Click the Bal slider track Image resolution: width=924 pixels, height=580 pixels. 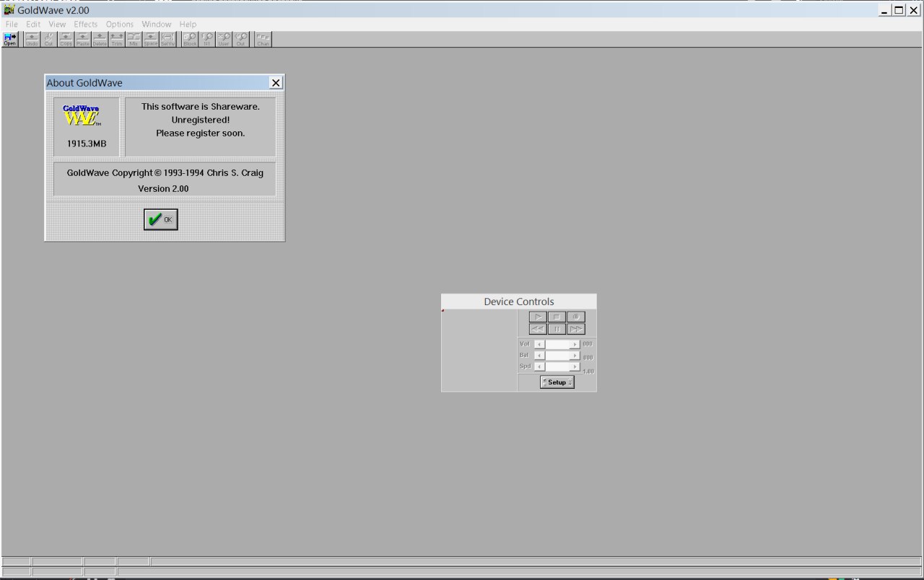click(557, 356)
